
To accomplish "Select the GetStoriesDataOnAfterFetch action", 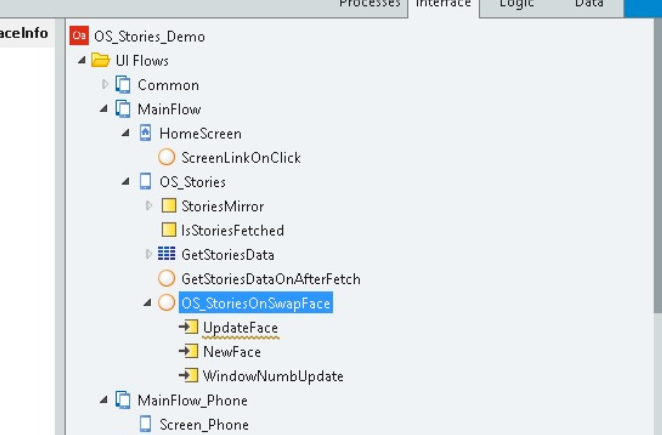I will click(270, 279).
